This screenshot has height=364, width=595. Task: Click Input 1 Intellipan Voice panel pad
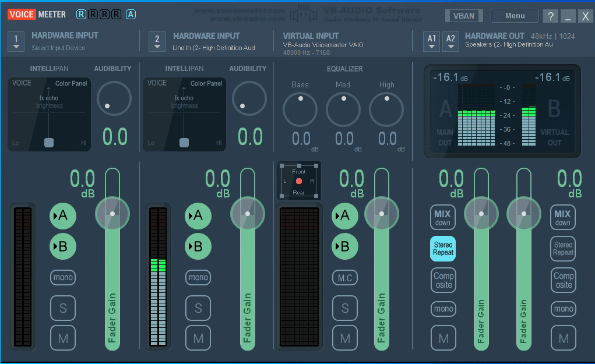(50, 115)
